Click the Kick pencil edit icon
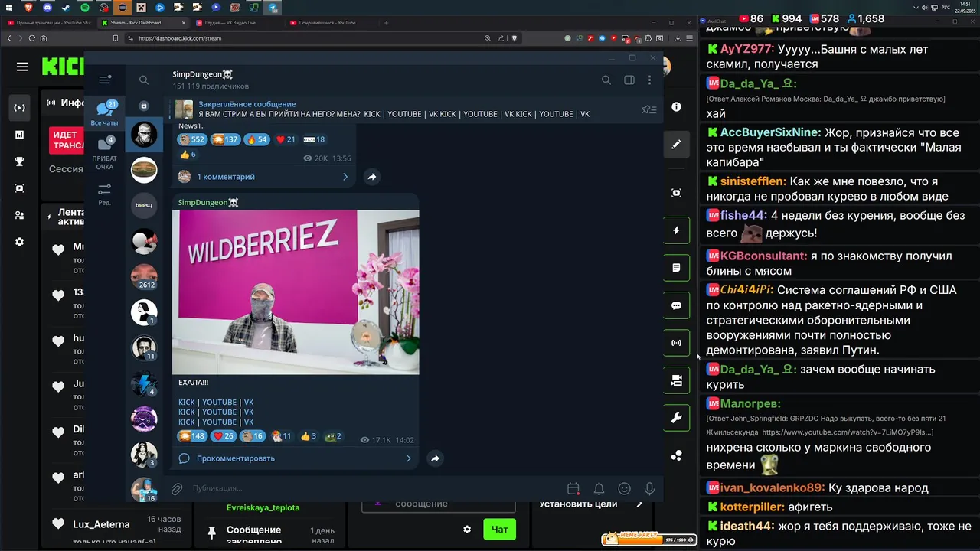The width and height of the screenshot is (980, 551). point(676,144)
